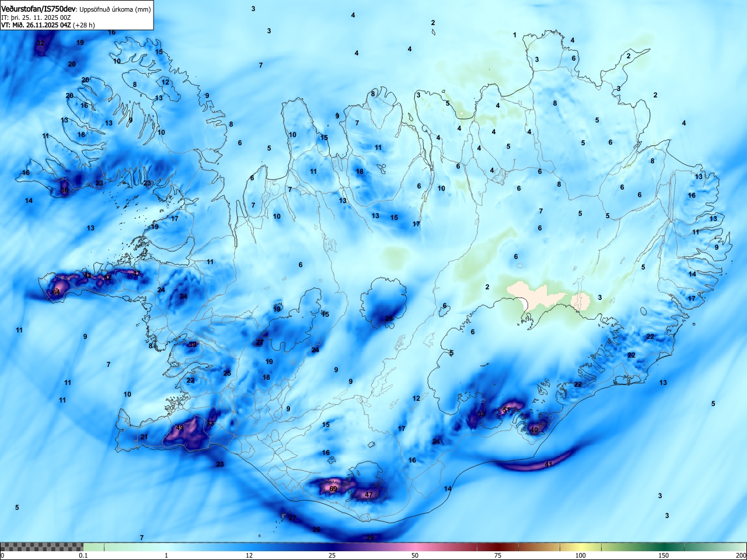Viewport: 747px width, 560px height.
Task: Click the precipitation value 36 on map
Action: coord(64,191)
